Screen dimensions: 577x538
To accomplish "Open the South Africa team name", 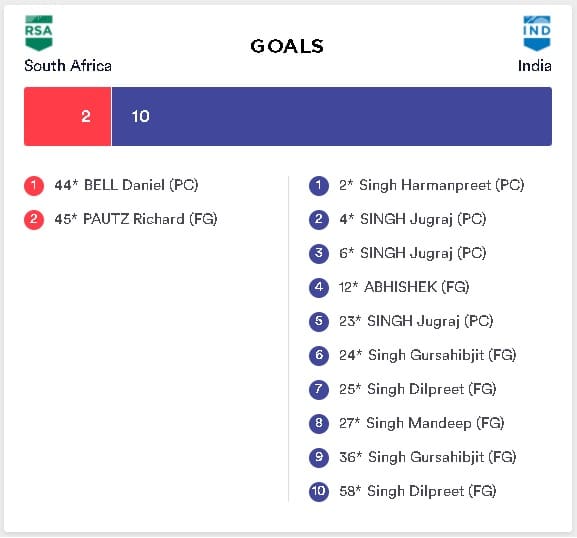I will click(x=68, y=66).
